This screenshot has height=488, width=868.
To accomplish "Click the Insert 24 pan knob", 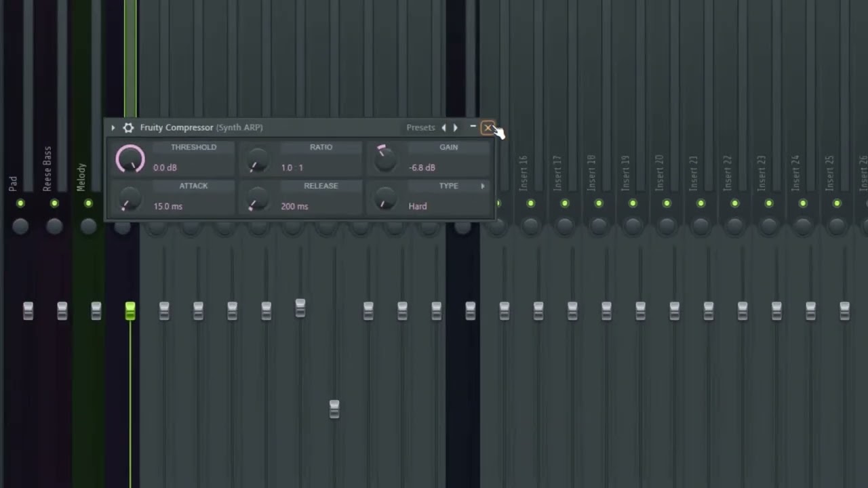I will coord(803,226).
